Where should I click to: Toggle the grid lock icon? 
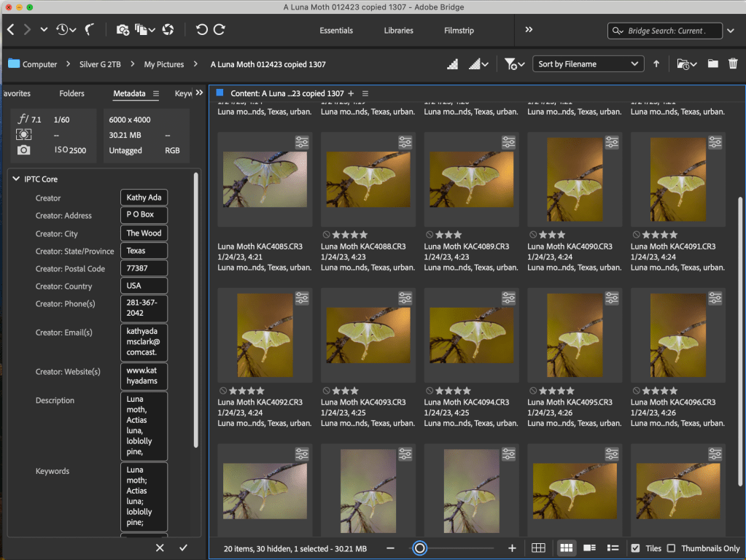538,548
